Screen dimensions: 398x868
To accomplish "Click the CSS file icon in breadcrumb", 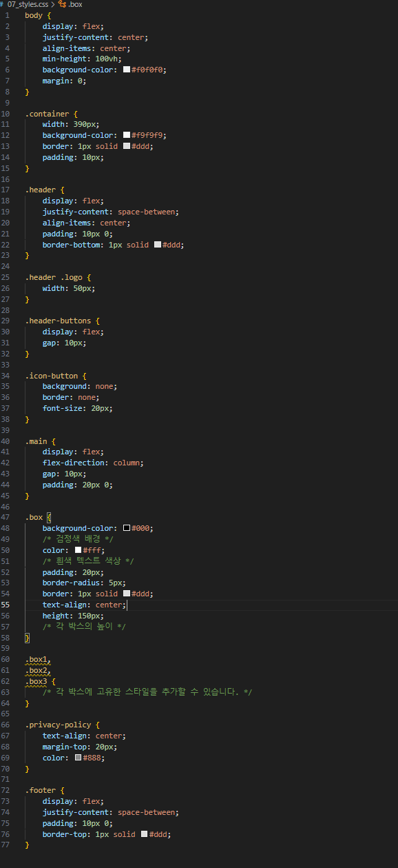I will (x=3, y=4).
